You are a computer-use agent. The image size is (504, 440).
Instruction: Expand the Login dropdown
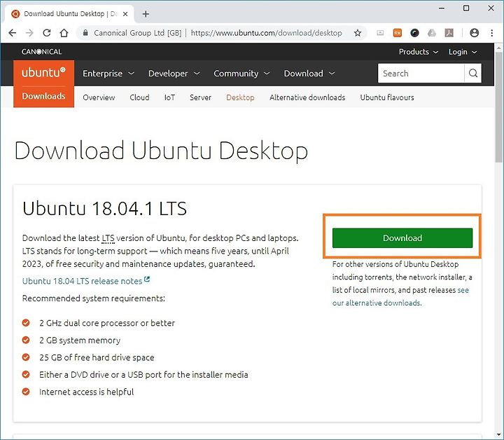point(463,52)
